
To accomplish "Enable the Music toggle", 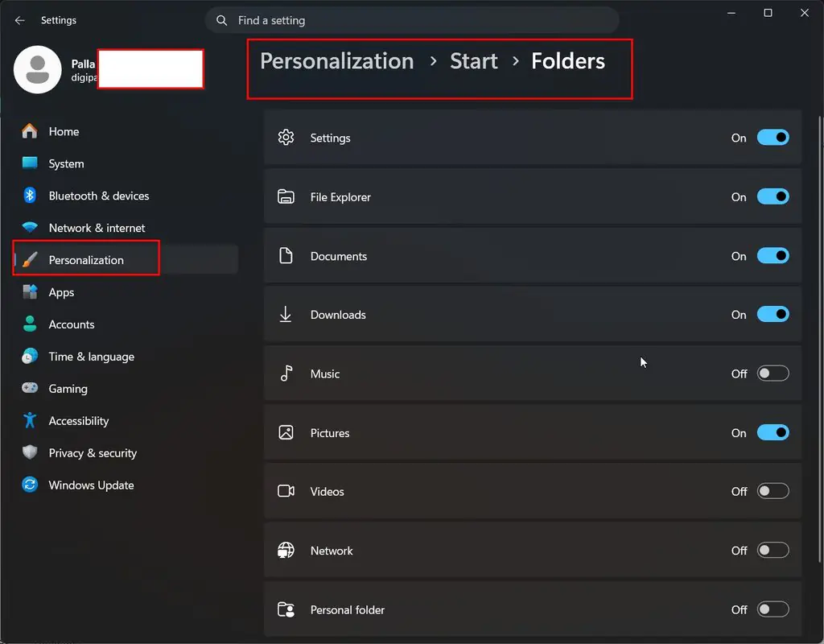I will click(773, 374).
